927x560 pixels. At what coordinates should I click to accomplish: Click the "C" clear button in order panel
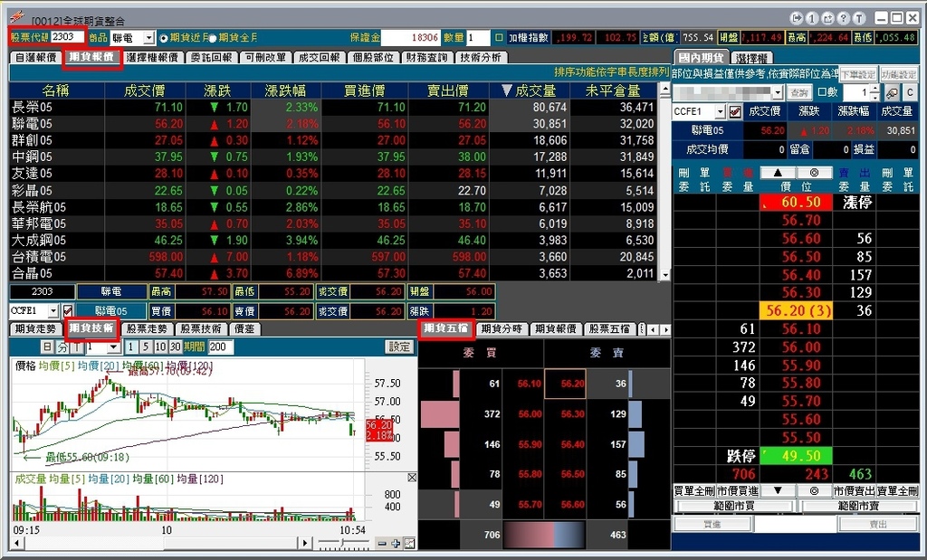pos(910,93)
